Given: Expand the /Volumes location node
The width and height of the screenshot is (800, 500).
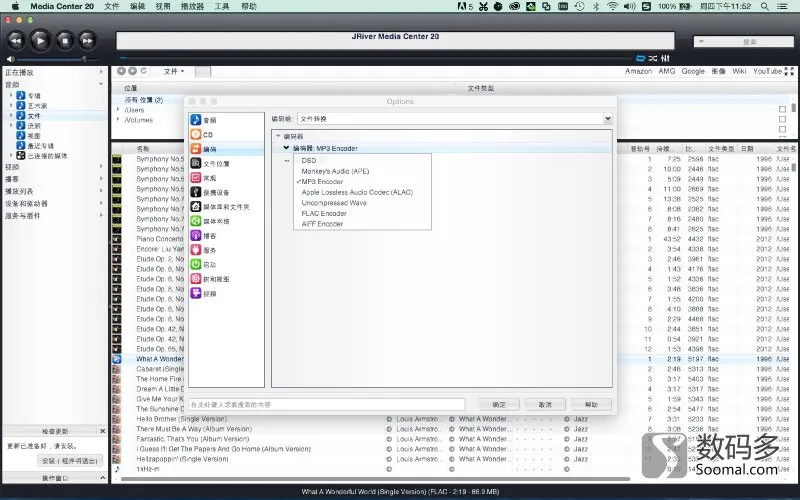Looking at the screenshot, I should (x=118, y=120).
